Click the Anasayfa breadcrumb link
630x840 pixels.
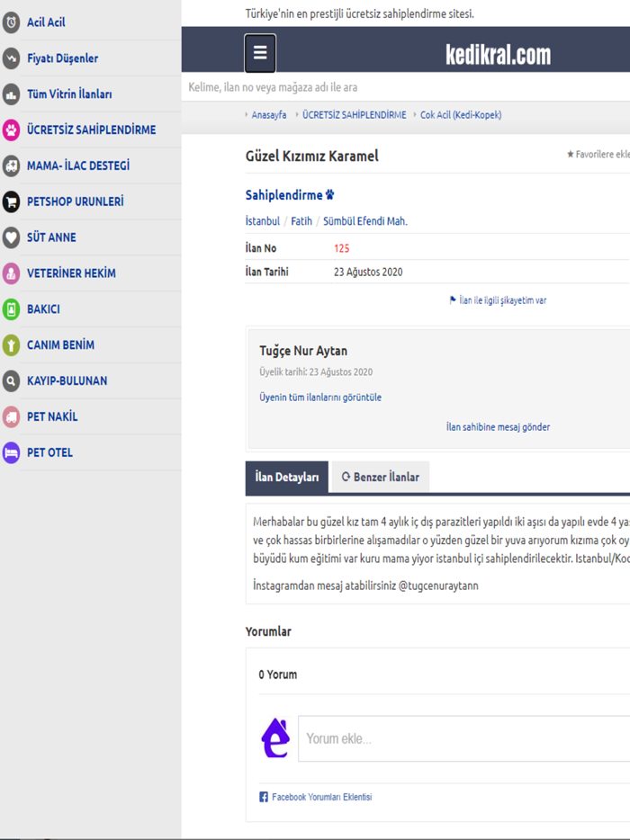[x=269, y=115]
